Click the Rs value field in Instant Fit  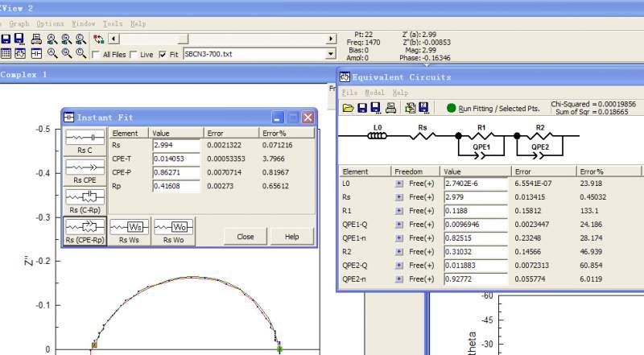175,145
